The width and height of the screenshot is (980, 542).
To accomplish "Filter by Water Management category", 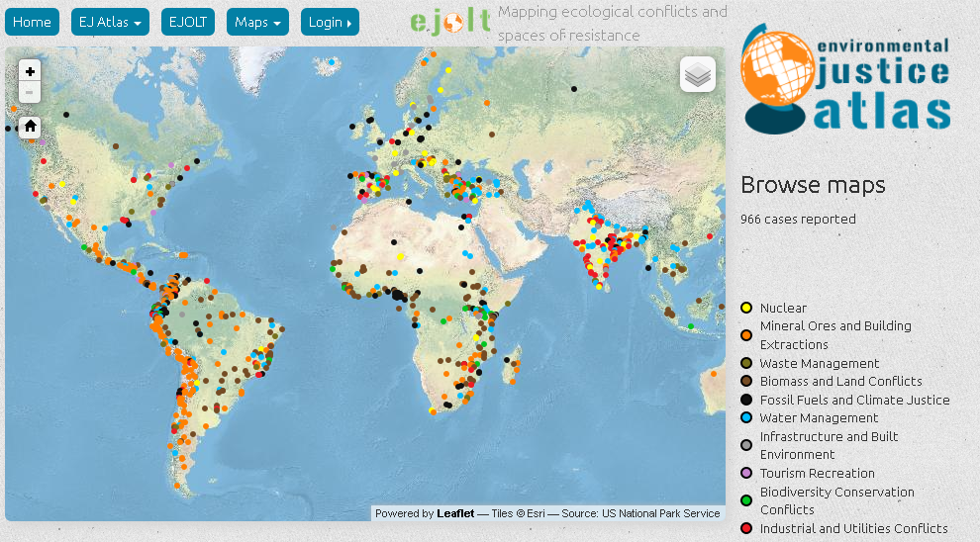I will (819, 417).
